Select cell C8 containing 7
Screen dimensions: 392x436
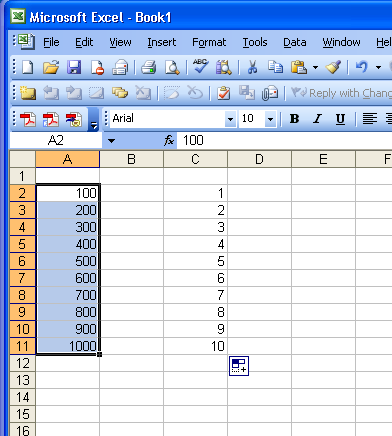click(x=195, y=295)
